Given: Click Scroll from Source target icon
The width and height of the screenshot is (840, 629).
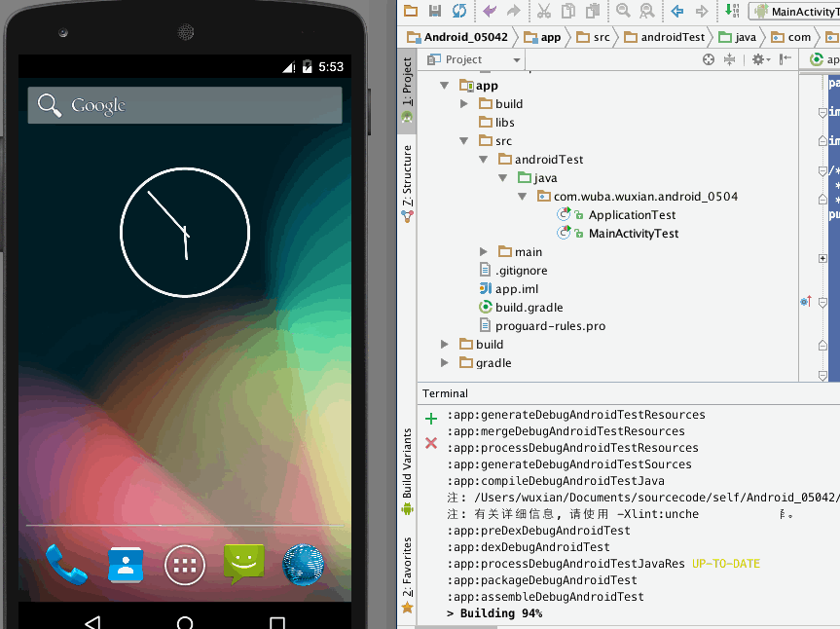Looking at the screenshot, I should click(x=709, y=59).
